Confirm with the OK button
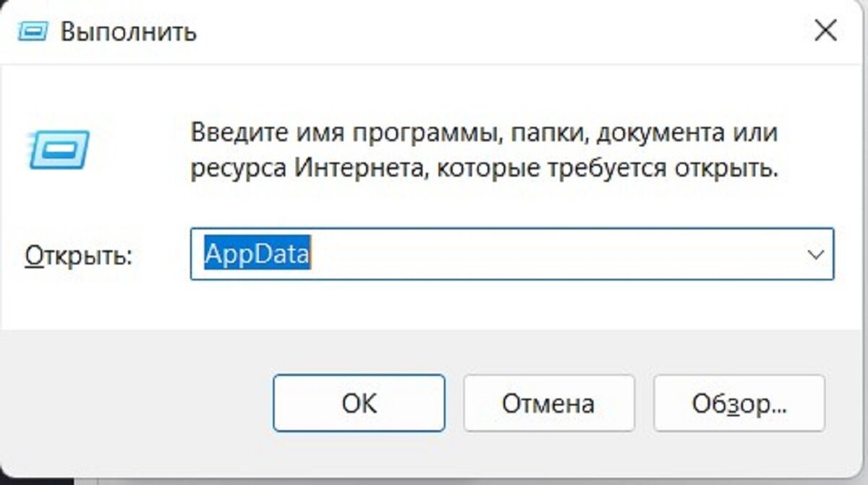This screenshot has width=868, height=485. coord(359,402)
